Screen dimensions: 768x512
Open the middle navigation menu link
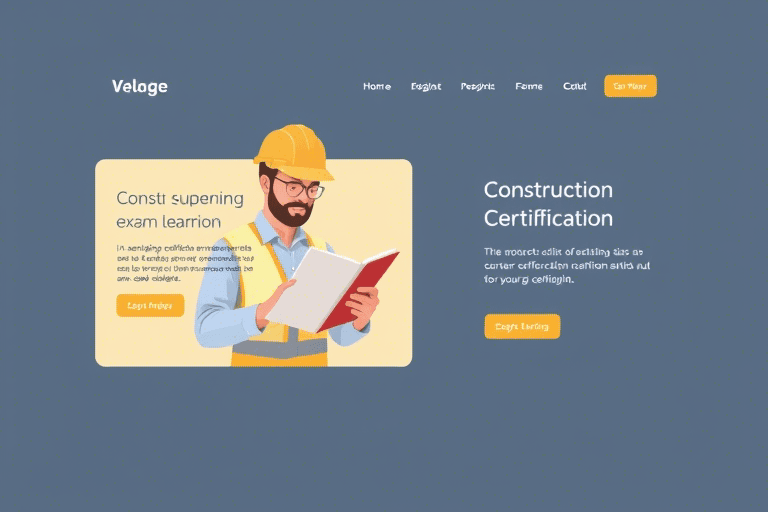(x=478, y=86)
